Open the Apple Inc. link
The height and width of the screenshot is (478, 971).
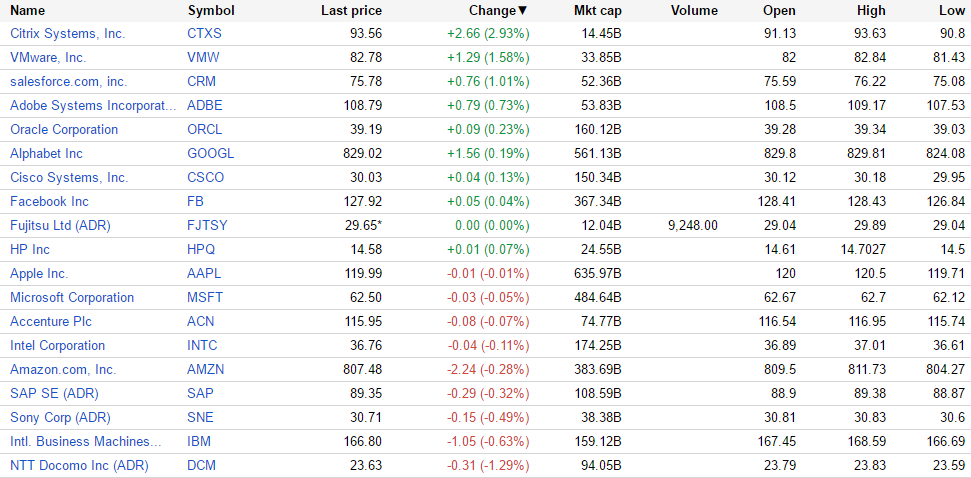[x=39, y=273]
